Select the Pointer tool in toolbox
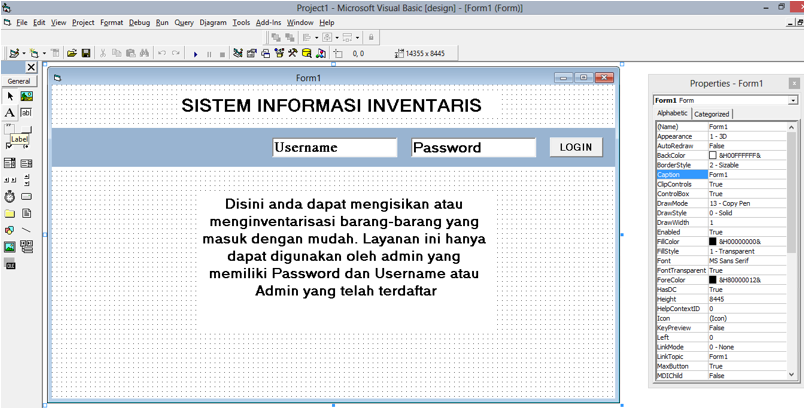 [x=10, y=96]
